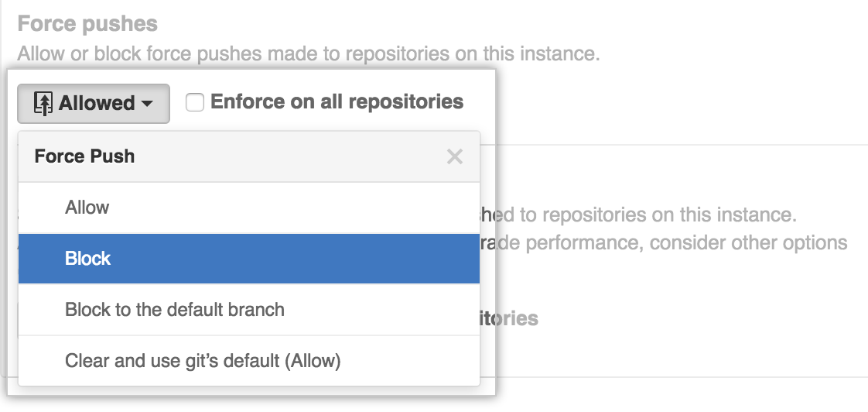This screenshot has height=412, width=868.
Task: Click empty checkmark space beside Block option
Action: point(43,259)
